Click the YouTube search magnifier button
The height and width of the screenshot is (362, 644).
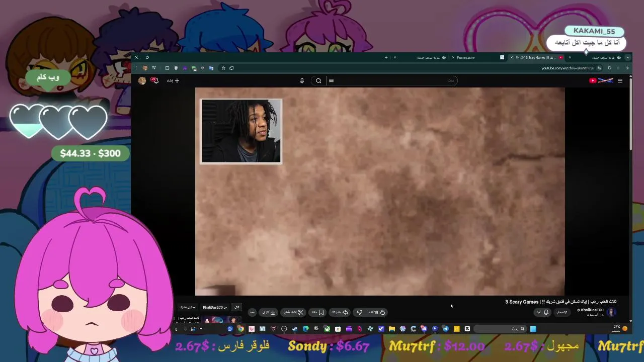(318, 80)
